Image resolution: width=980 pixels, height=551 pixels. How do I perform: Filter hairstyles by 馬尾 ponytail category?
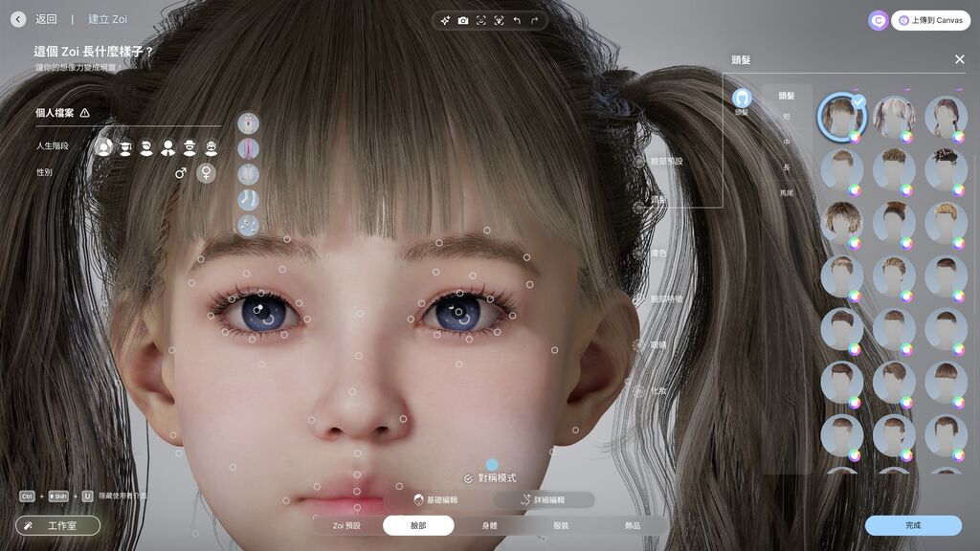point(787,193)
